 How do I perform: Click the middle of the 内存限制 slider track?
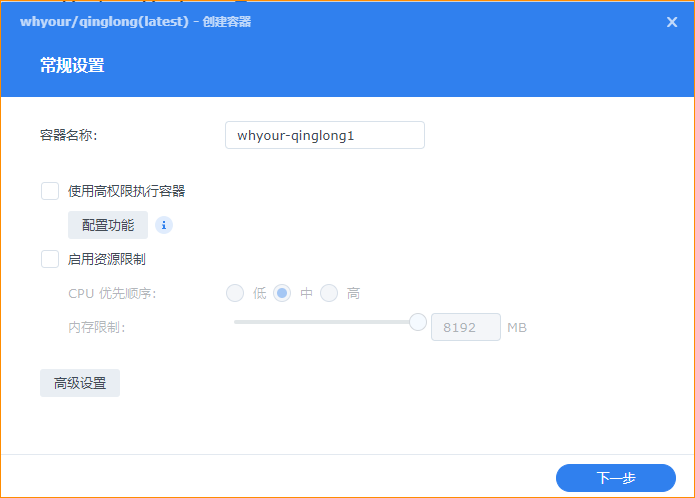tap(325, 322)
